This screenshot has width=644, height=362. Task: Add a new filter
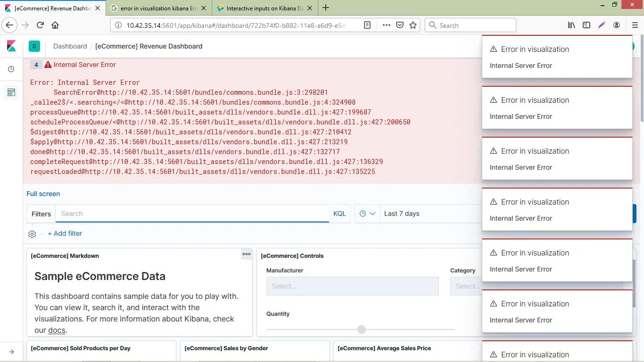65,233
